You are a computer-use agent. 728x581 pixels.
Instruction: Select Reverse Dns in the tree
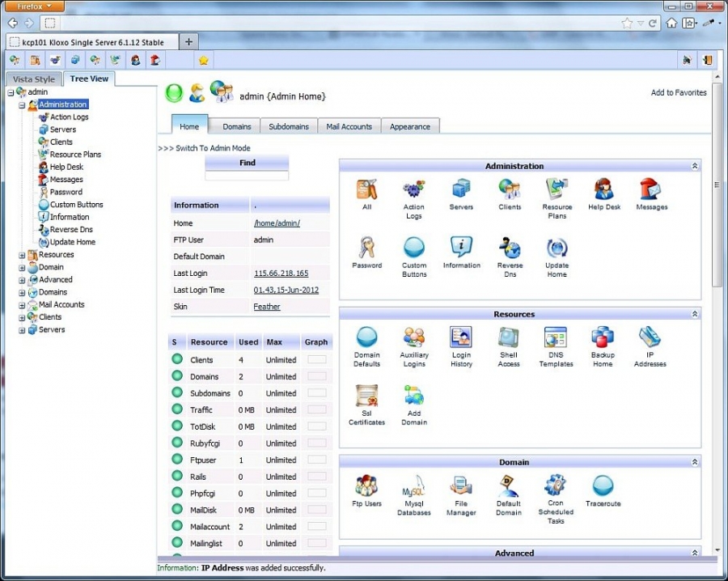(71, 230)
